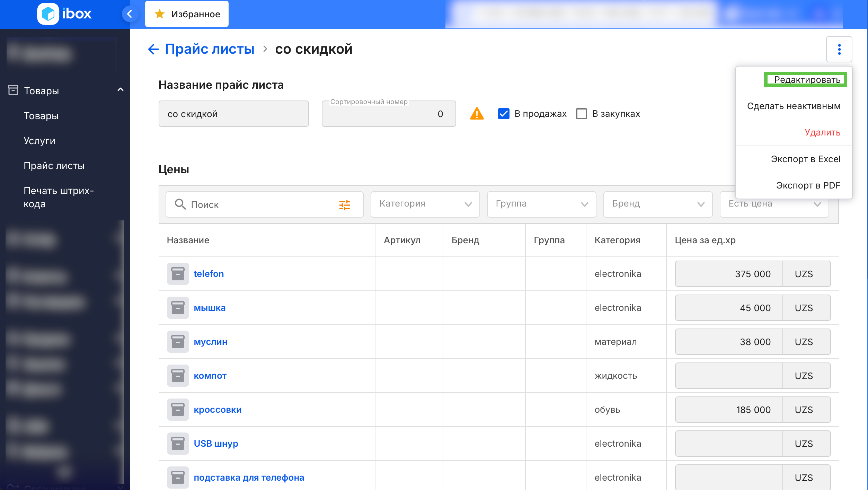Choose Экспорт в Excel menu item

point(805,159)
